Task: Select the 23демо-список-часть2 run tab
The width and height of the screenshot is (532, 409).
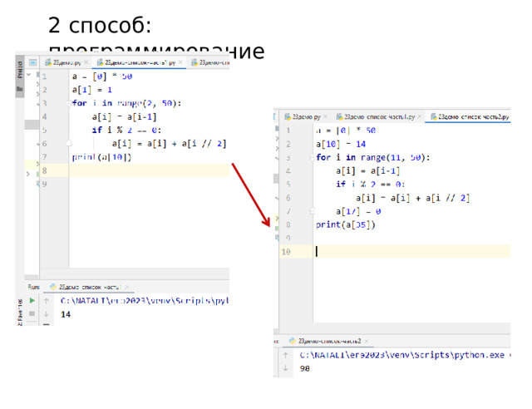Action: (x=329, y=341)
